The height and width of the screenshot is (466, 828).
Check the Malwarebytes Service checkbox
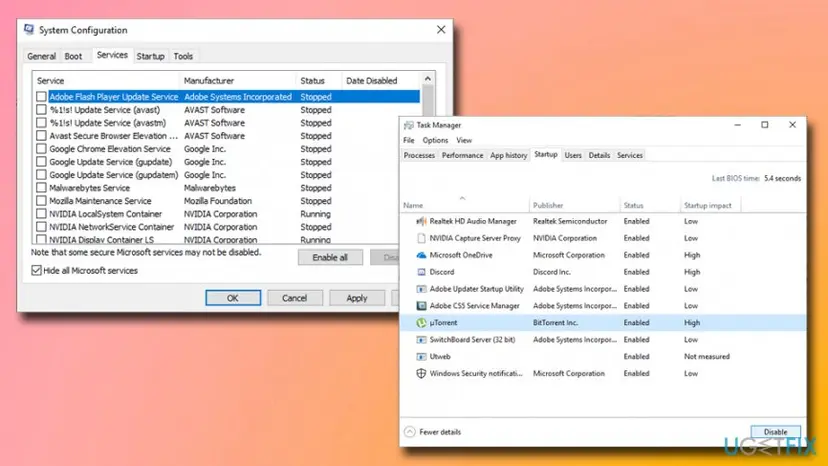41,188
